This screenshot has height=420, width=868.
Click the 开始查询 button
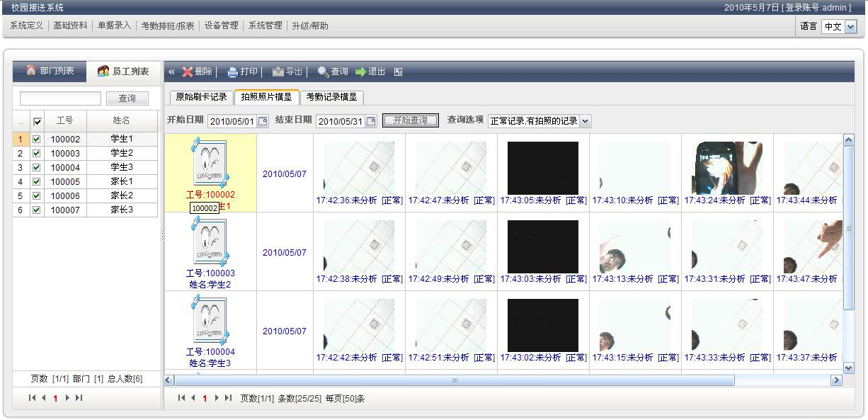[x=411, y=120]
